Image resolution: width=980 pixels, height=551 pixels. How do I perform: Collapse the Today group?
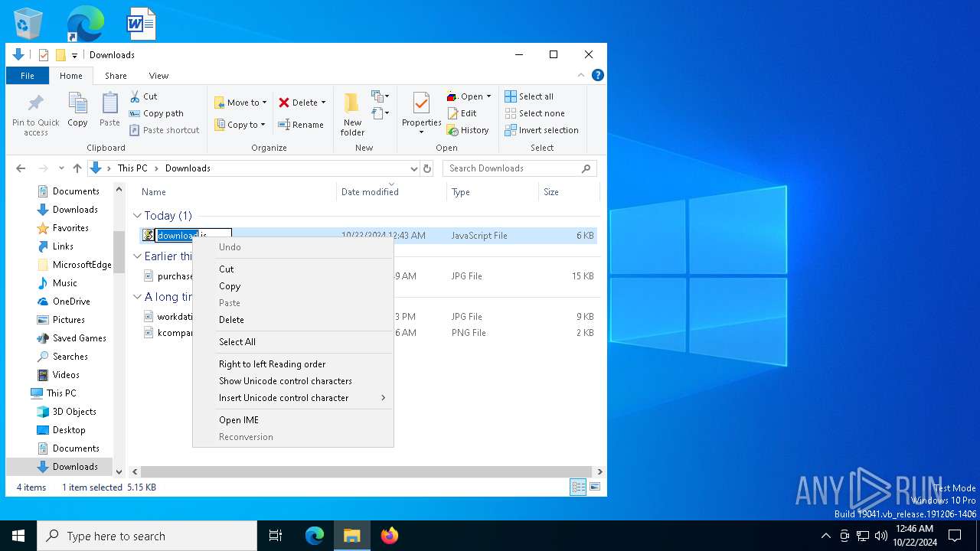[x=137, y=216]
